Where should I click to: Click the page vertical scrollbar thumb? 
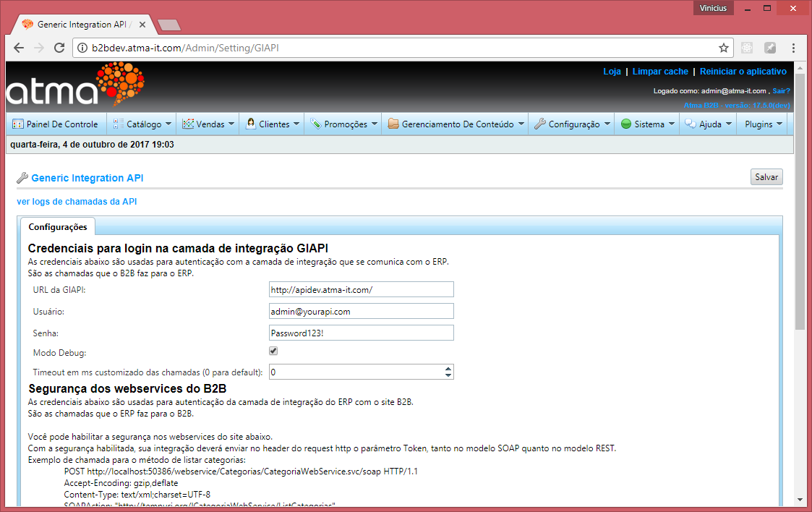point(800,202)
